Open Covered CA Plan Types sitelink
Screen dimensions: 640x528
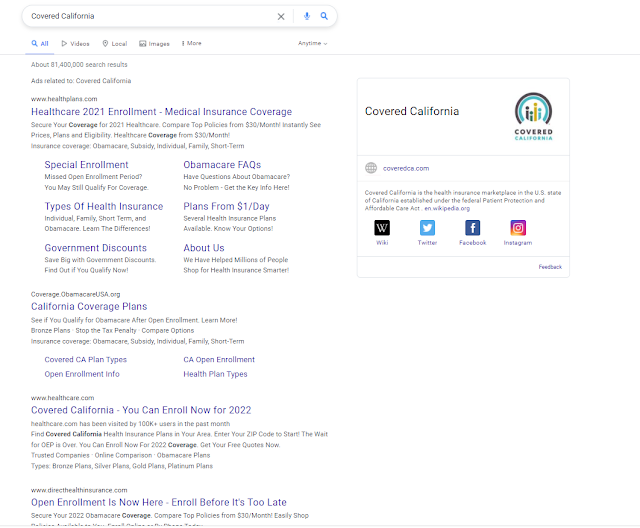[86, 359]
